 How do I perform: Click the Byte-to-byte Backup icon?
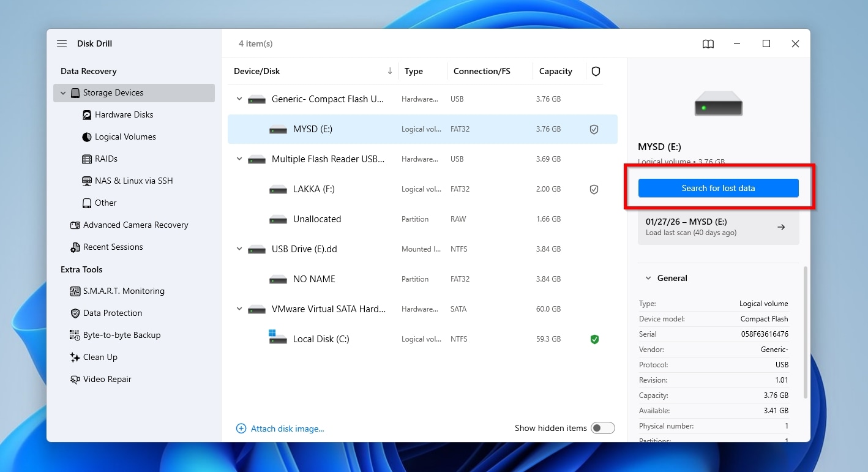(x=75, y=335)
